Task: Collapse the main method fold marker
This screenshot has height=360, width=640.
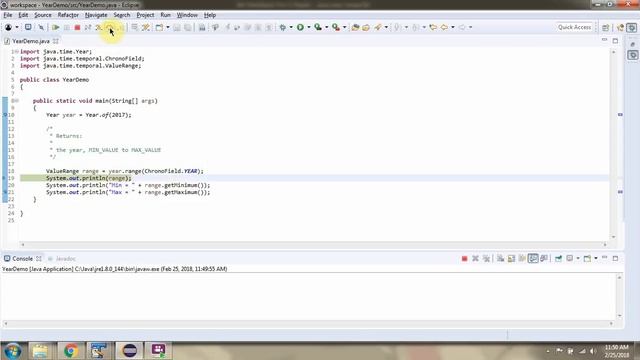Action: [x=17, y=101]
